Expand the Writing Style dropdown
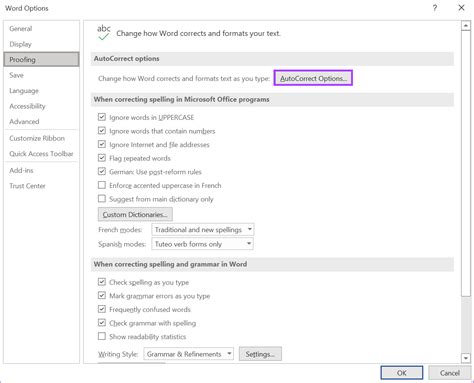This screenshot has height=383, width=474. [x=189, y=354]
